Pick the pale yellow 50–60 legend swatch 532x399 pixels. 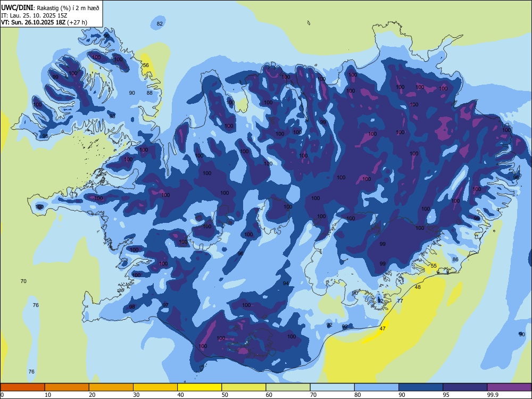(244, 387)
